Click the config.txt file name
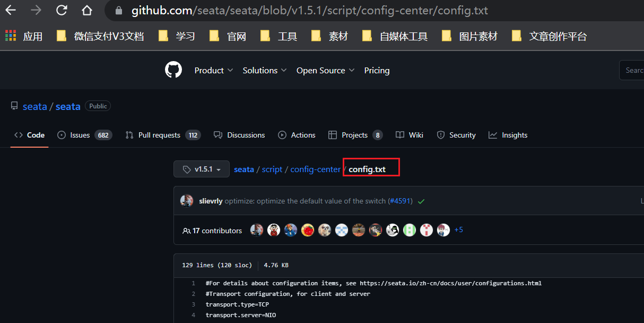This screenshot has width=644, height=323. 367,169
